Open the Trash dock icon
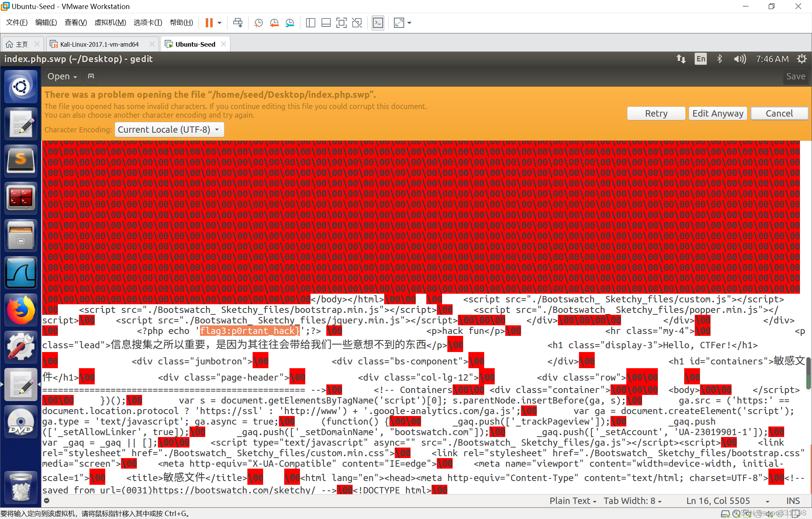The image size is (812, 519). point(21,487)
